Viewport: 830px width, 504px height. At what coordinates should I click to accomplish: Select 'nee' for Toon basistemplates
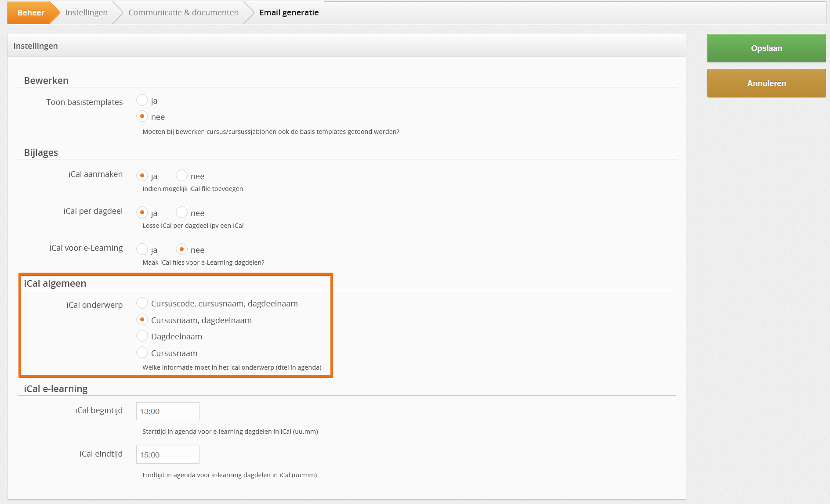pyautogui.click(x=142, y=116)
